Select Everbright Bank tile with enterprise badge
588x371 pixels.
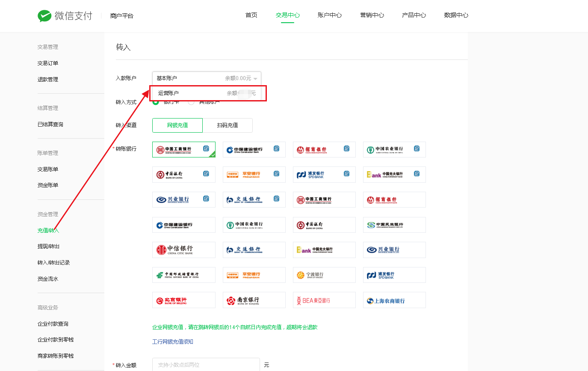pos(394,175)
